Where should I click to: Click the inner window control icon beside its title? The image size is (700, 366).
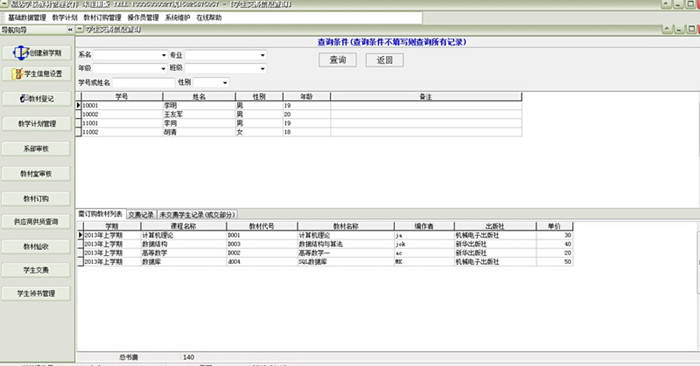tap(79, 29)
